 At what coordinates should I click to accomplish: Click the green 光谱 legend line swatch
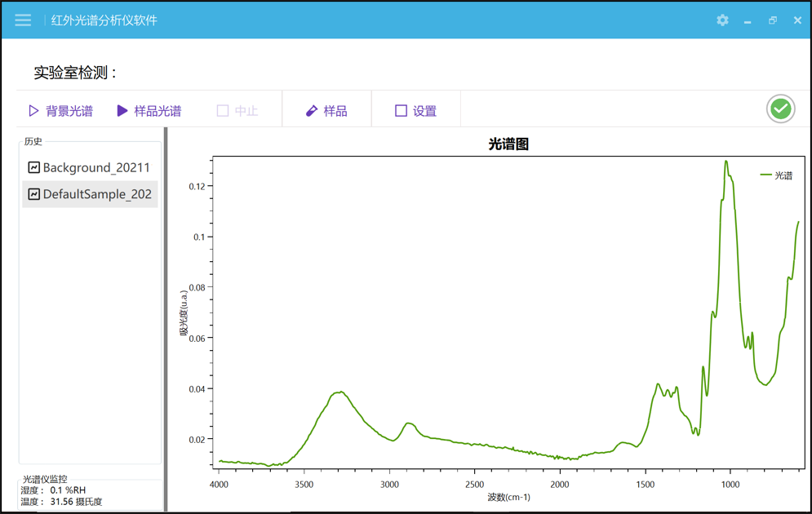pyautogui.click(x=765, y=175)
